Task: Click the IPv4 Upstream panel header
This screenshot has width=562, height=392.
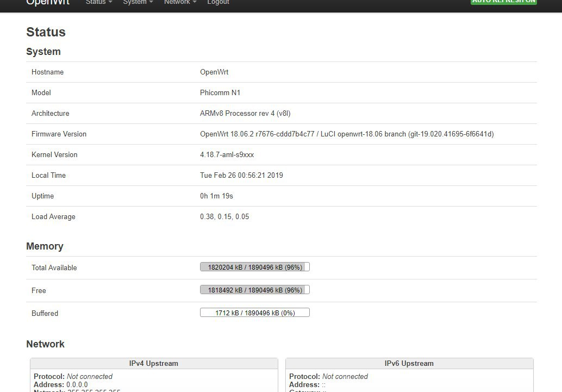Action: tap(154, 363)
